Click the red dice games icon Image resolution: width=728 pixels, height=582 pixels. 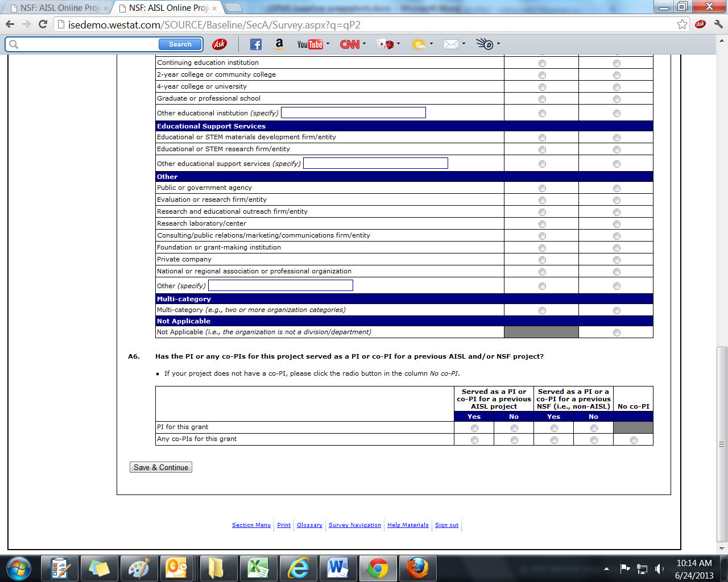point(386,44)
